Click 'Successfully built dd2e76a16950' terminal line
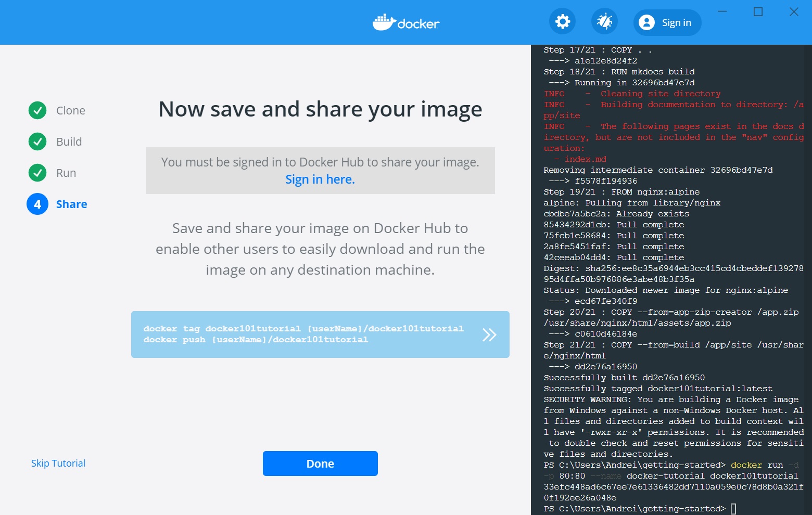The height and width of the screenshot is (515, 812). click(624, 378)
